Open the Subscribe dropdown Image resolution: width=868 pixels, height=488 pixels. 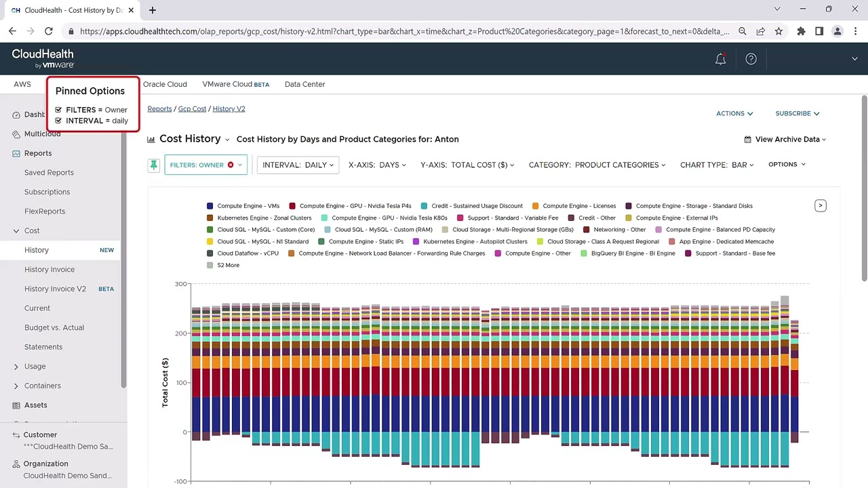click(797, 113)
